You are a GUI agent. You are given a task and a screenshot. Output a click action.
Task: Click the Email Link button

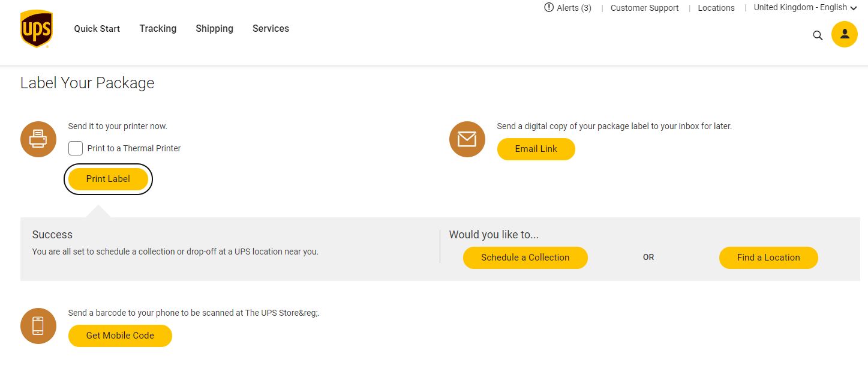[536, 148]
